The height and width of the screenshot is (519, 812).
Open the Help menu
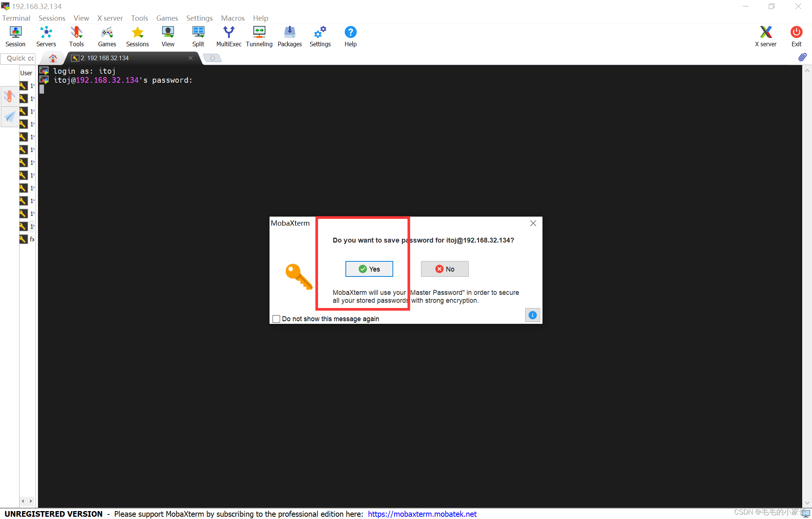261,18
